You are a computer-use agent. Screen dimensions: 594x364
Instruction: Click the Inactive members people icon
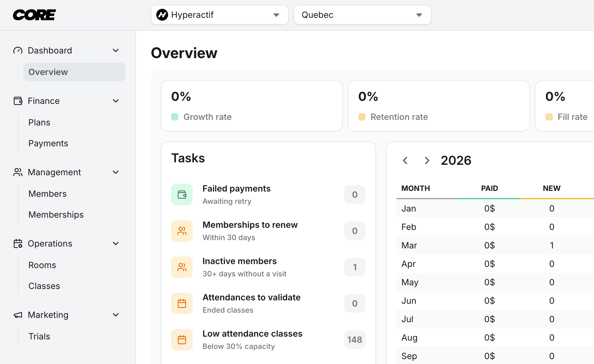pyautogui.click(x=182, y=267)
